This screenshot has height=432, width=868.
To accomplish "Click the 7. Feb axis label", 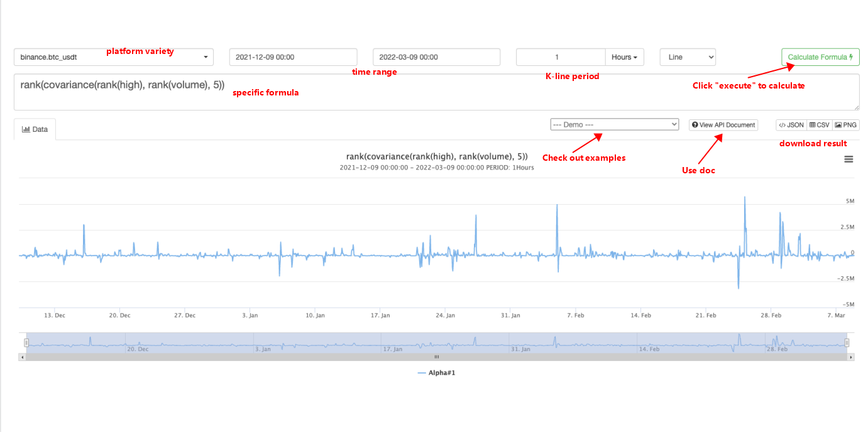I will coord(575,315).
